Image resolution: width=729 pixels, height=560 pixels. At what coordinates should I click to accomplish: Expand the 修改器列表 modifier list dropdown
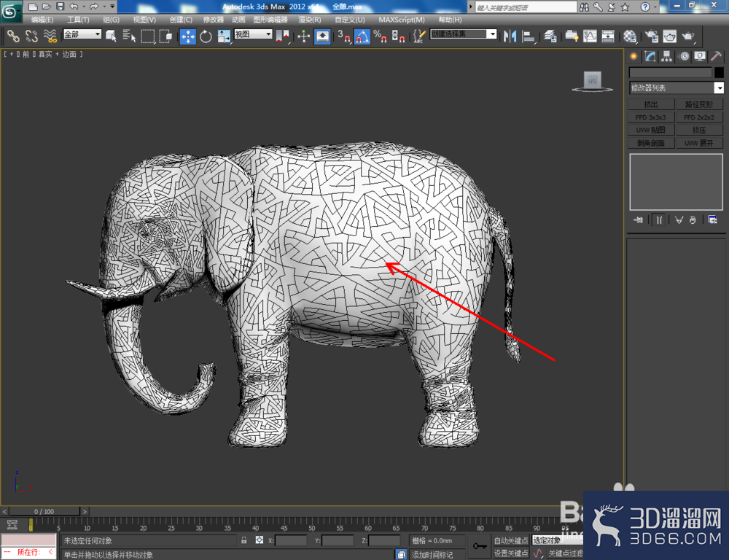click(677, 87)
